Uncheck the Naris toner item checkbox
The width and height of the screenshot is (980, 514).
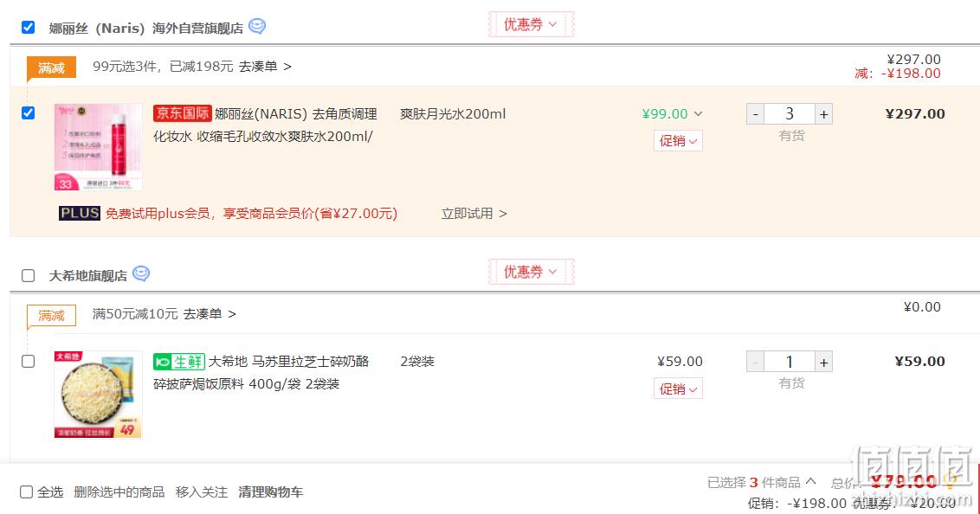point(28,113)
